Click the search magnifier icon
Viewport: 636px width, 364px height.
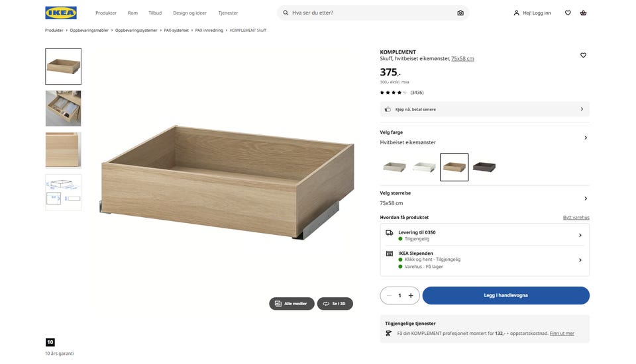click(286, 13)
